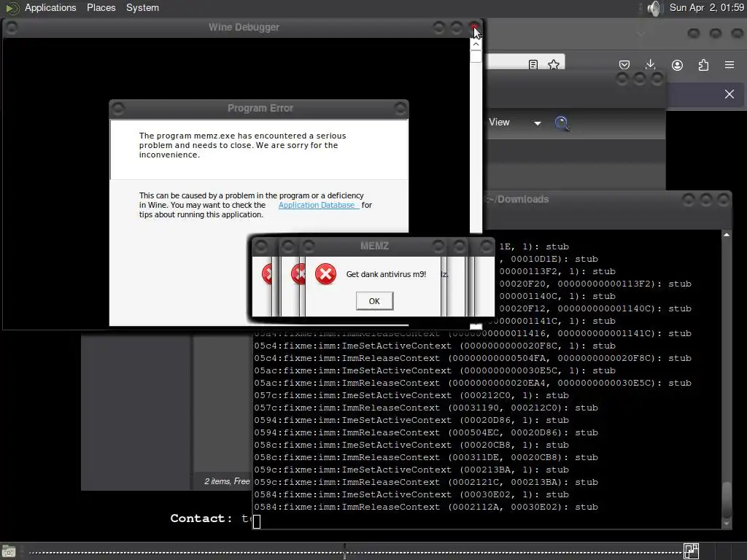Open the Firefox account icon
This screenshot has width=747, height=560.
coord(677,65)
